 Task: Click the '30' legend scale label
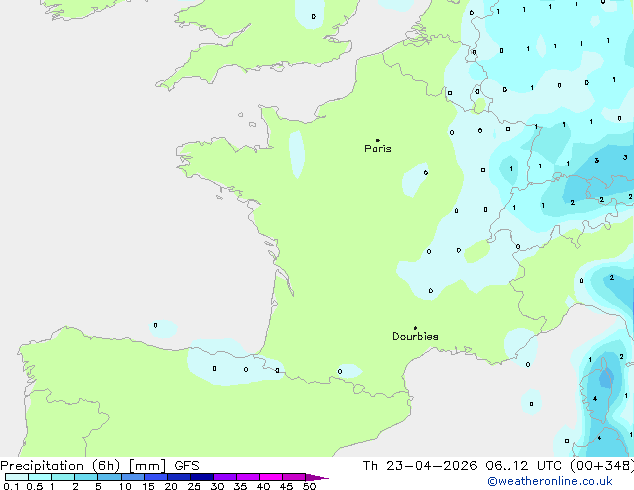coord(217,486)
